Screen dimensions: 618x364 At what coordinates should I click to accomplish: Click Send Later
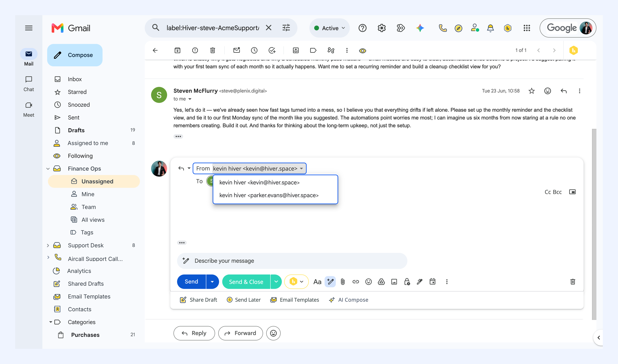(244, 300)
